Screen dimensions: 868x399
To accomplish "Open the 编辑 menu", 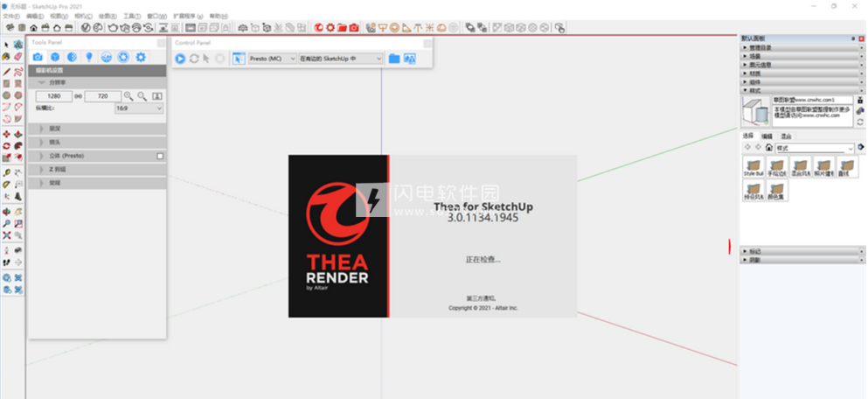I will point(35,16).
